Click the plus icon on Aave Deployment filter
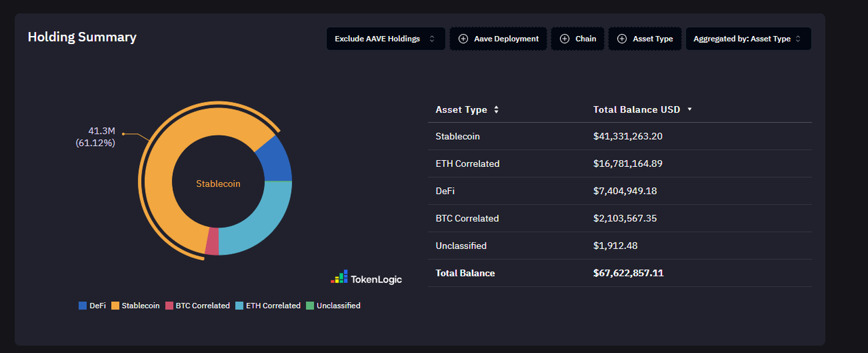 (463, 39)
